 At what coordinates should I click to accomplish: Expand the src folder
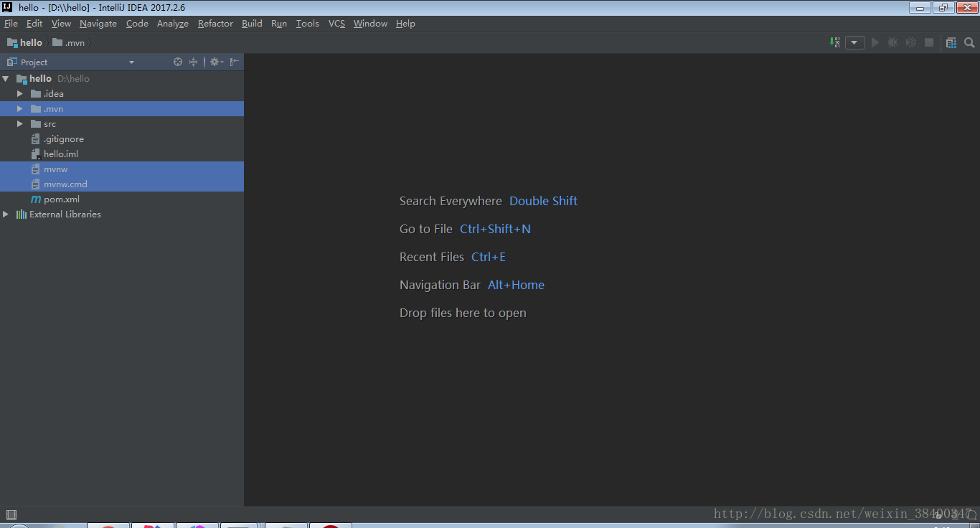point(20,123)
